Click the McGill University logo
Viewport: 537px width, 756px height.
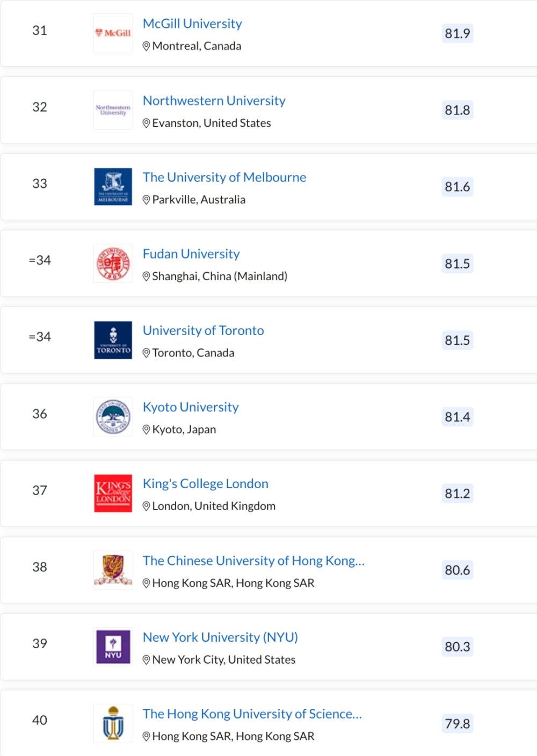[x=113, y=33]
